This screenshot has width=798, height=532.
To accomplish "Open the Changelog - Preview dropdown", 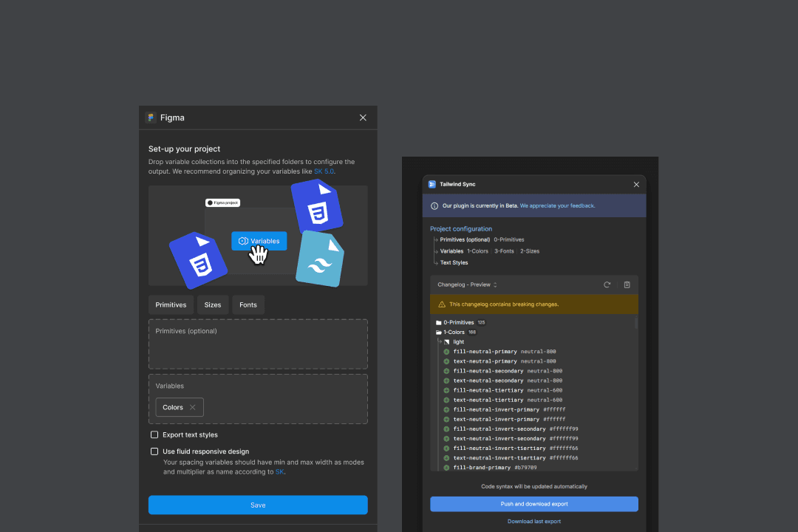I will point(467,285).
